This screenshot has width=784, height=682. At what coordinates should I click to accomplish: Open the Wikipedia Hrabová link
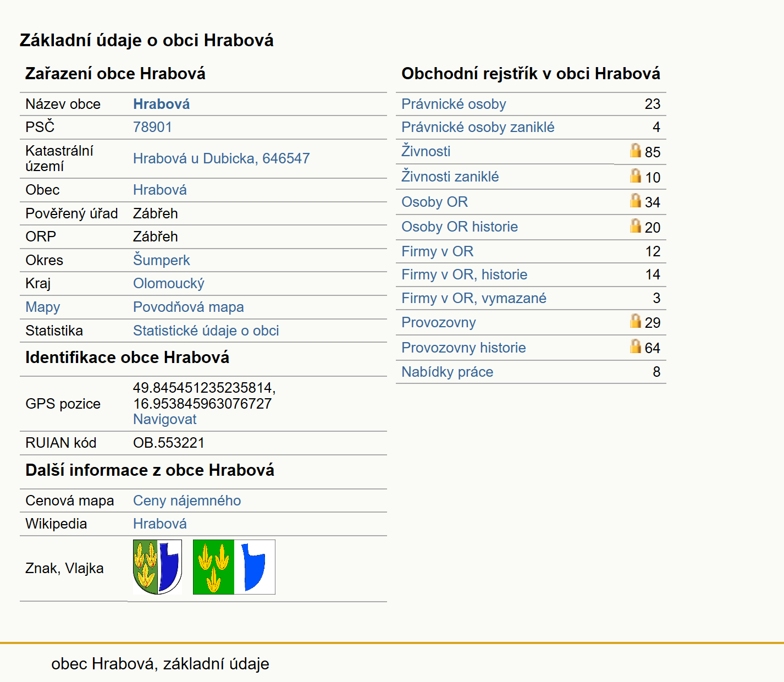(x=160, y=524)
